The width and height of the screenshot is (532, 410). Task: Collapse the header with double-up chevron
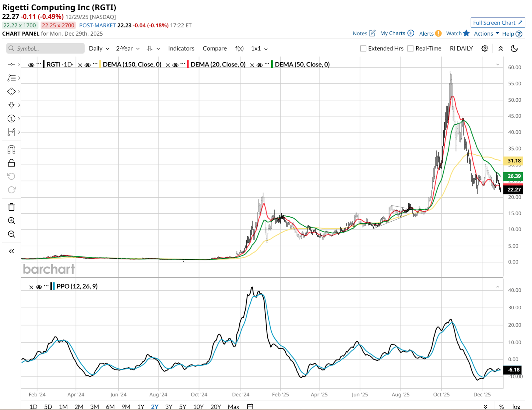point(500,49)
